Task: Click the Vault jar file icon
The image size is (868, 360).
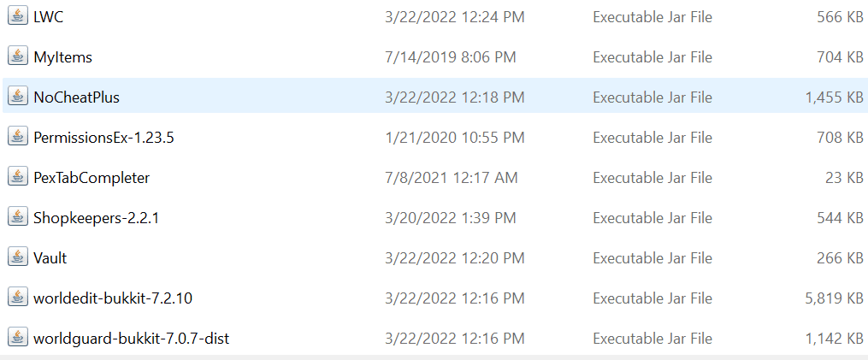Action: coord(17,257)
